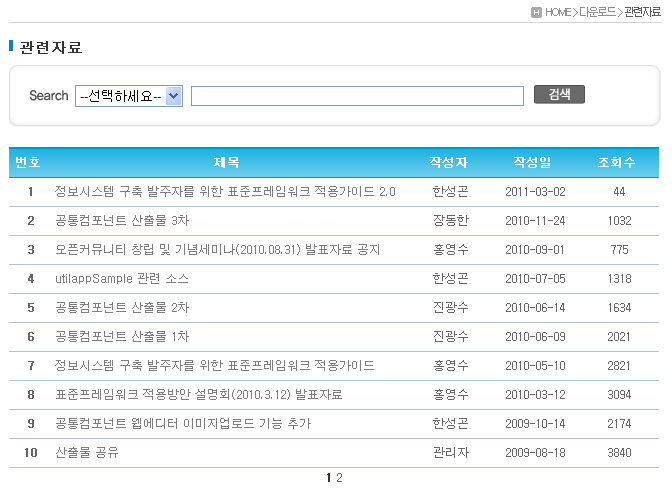The height and width of the screenshot is (496, 672).
Task: Open the 산출물 공유 post
Action: point(87,452)
